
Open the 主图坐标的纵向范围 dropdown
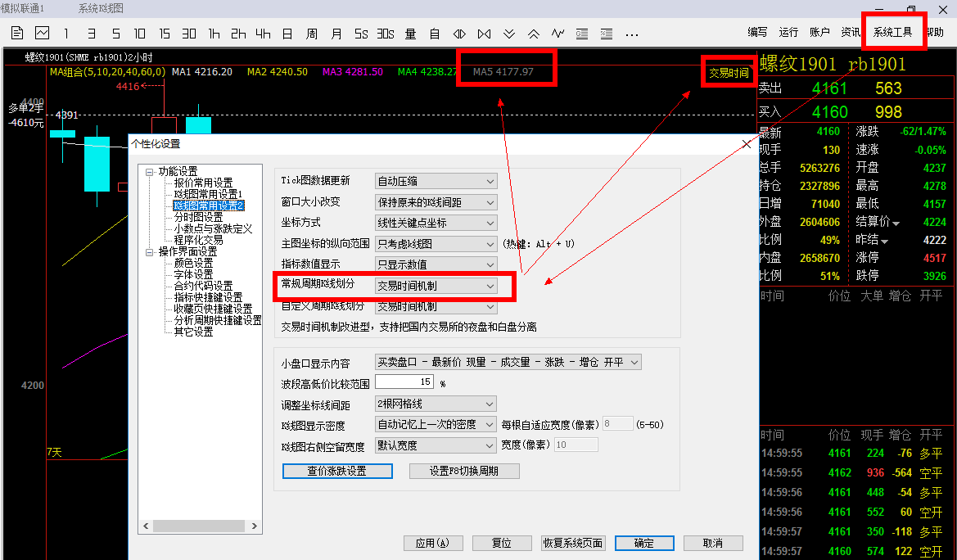(x=436, y=244)
